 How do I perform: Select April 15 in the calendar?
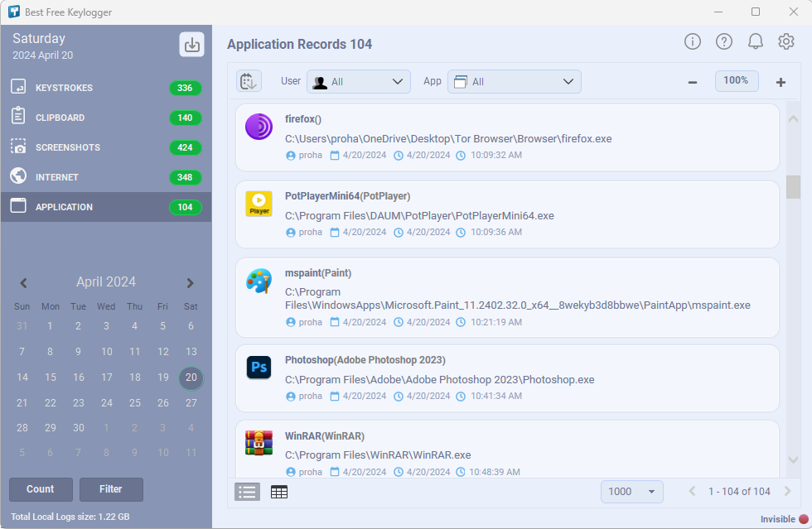click(51, 378)
